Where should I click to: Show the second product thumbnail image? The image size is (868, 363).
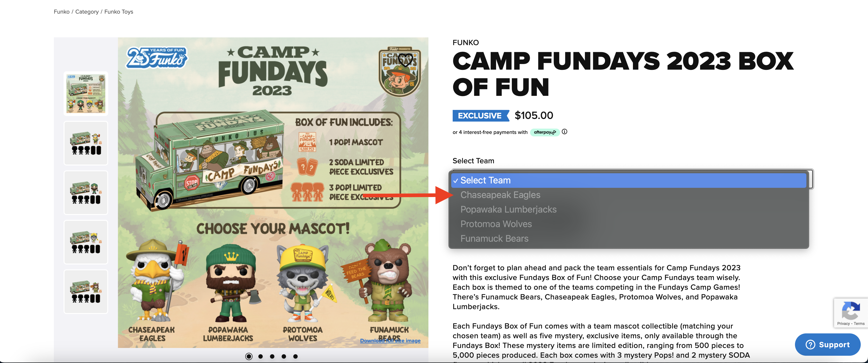tap(86, 143)
